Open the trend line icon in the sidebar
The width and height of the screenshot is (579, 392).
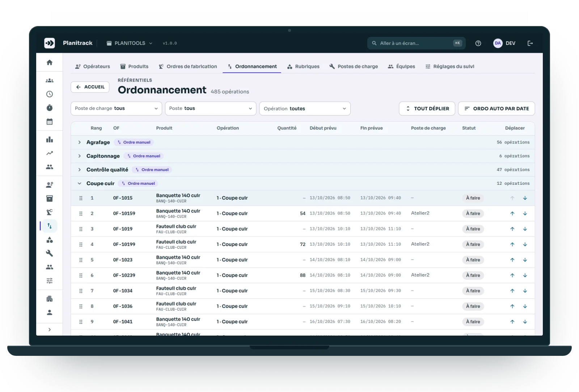[50, 153]
